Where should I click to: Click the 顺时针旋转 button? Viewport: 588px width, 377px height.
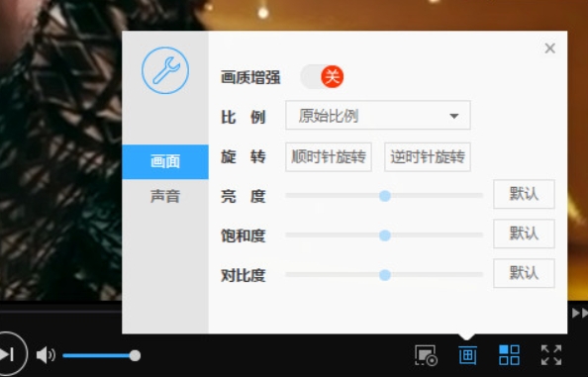click(x=329, y=157)
